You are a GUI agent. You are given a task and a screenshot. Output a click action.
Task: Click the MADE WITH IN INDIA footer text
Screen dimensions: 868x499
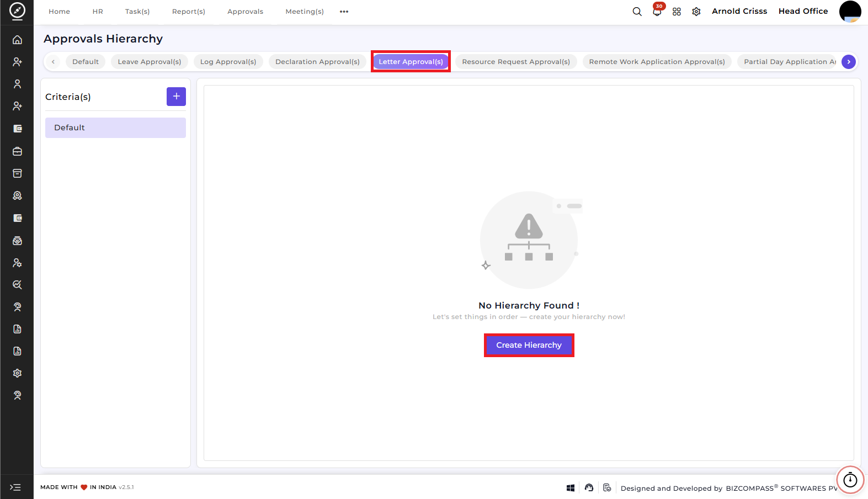(78, 487)
